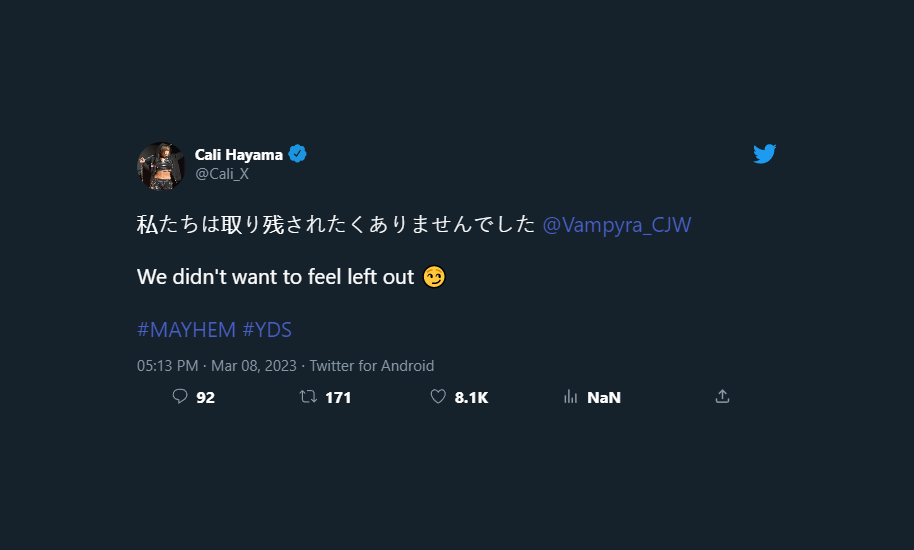Image resolution: width=914 pixels, height=550 pixels.
Task: Click the 05:13 PM Mar 08, 2023 timestamp
Action: [216, 366]
